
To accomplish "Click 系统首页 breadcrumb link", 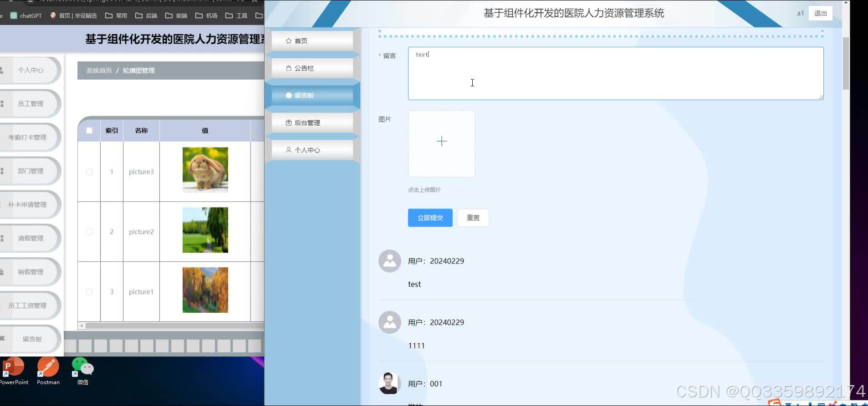I will tap(99, 71).
